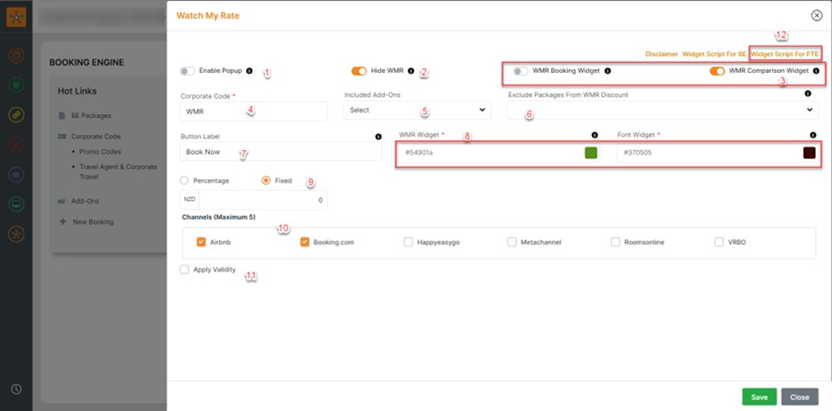Uncheck the Airbnb channel checkbox
This screenshot has height=411, width=832.
click(201, 241)
